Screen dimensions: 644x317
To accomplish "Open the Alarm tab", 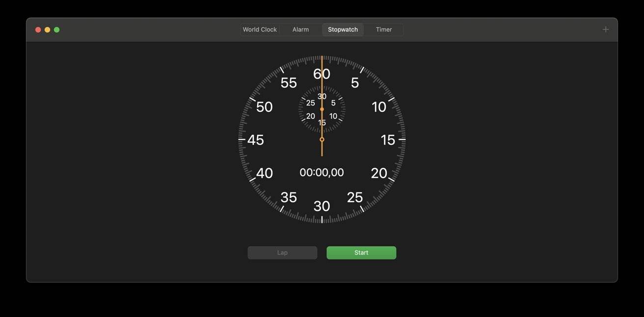I will 300,29.
